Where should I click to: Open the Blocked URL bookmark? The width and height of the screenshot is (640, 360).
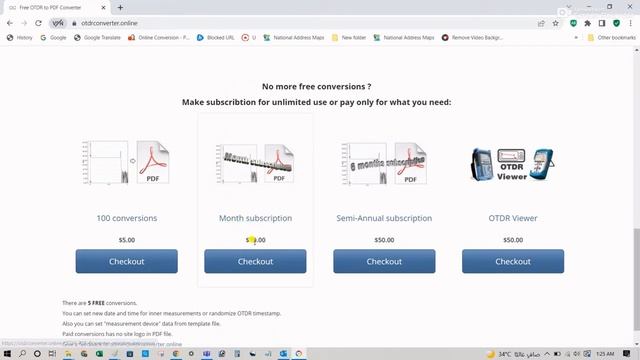(x=216, y=38)
